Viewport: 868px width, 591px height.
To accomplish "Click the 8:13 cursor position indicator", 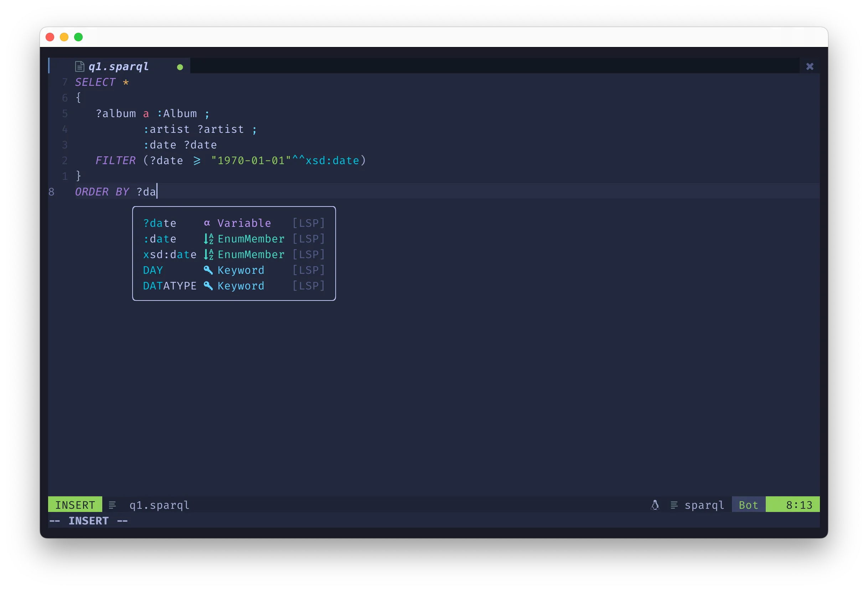I will [x=793, y=505].
